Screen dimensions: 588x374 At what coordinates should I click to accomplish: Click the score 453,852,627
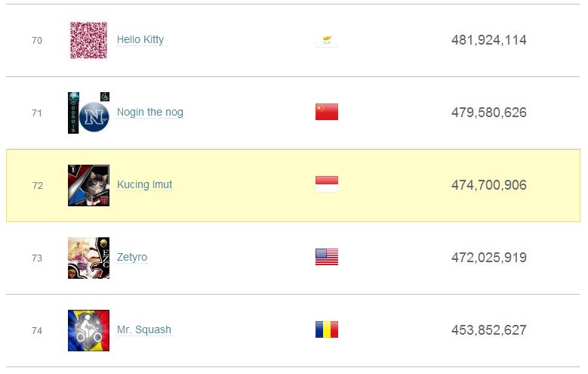[x=488, y=330]
